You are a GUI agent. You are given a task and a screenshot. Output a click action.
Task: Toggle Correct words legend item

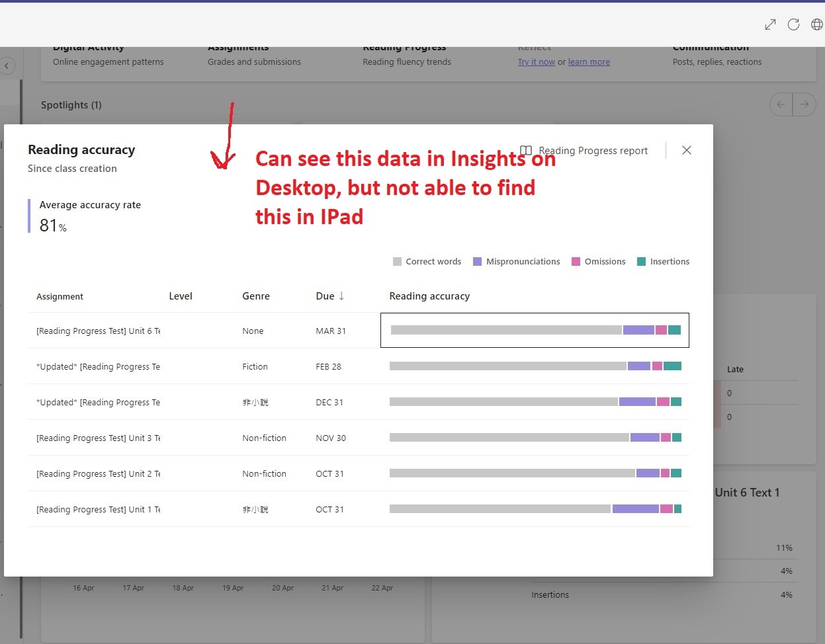click(427, 261)
